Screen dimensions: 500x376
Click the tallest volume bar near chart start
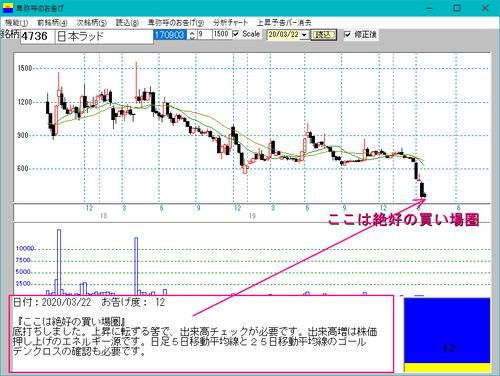pos(59,262)
